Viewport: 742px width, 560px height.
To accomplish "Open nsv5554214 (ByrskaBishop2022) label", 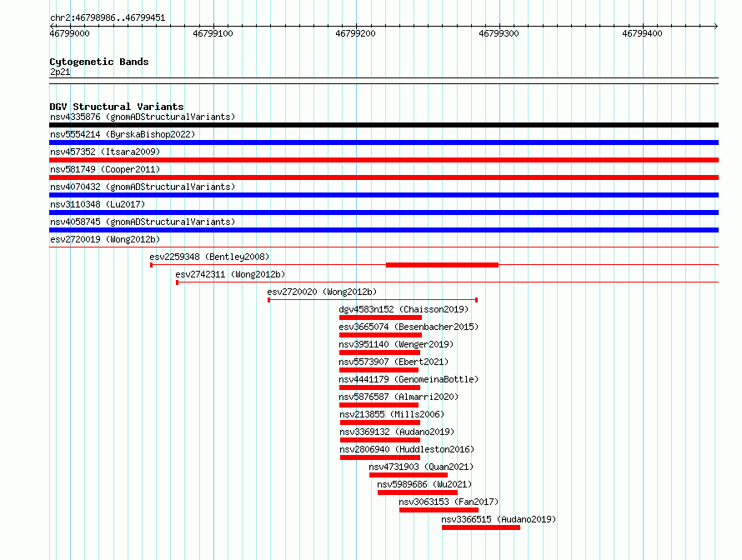I will [x=123, y=134].
